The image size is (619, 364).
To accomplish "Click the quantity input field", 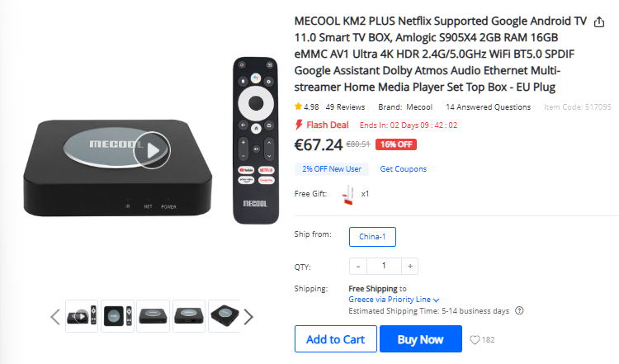I will coord(384,266).
